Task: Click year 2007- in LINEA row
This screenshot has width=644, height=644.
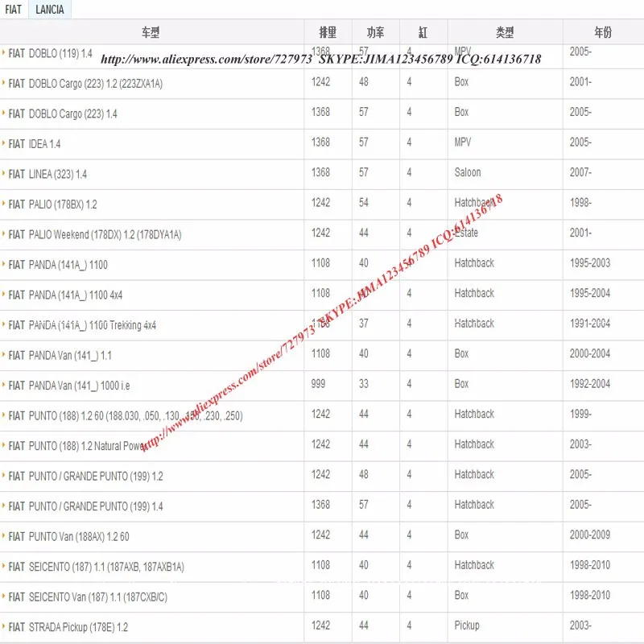Action: [580, 172]
